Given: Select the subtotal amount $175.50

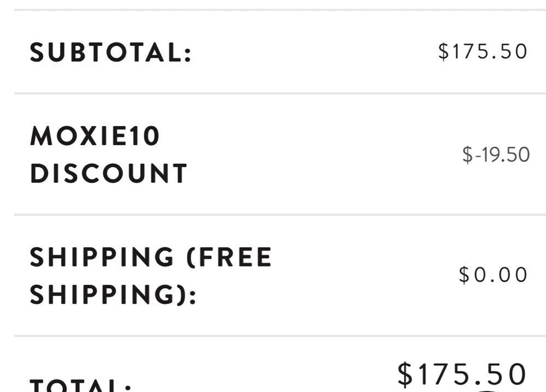Looking at the screenshot, I should pos(483,51).
